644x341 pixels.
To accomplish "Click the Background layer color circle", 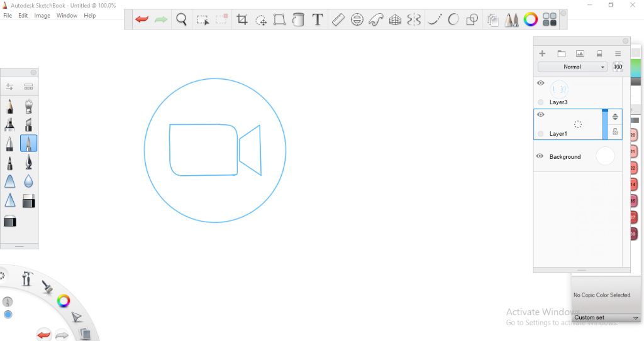I will click(x=605, y=156).
